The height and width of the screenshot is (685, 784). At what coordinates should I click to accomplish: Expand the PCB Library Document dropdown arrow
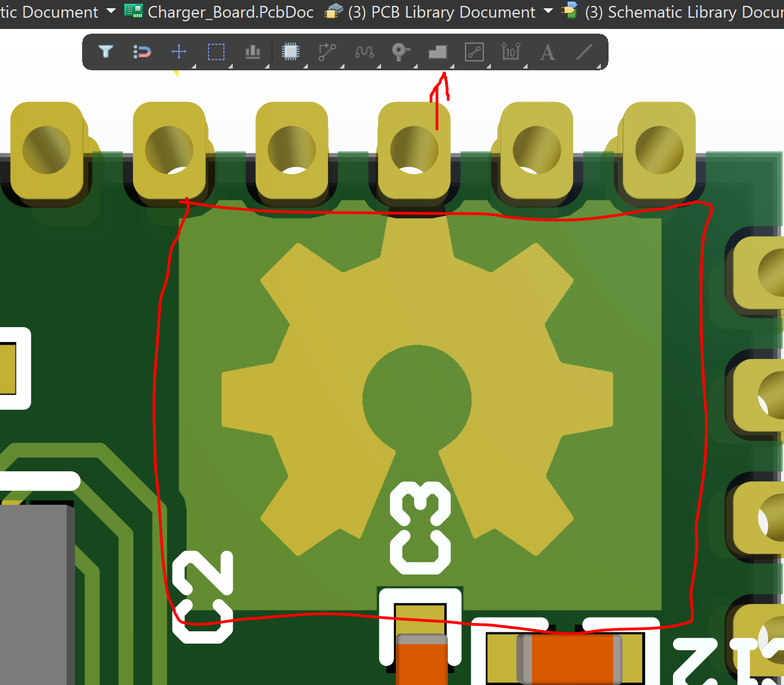pyautogui.click(x=548, y=11)
